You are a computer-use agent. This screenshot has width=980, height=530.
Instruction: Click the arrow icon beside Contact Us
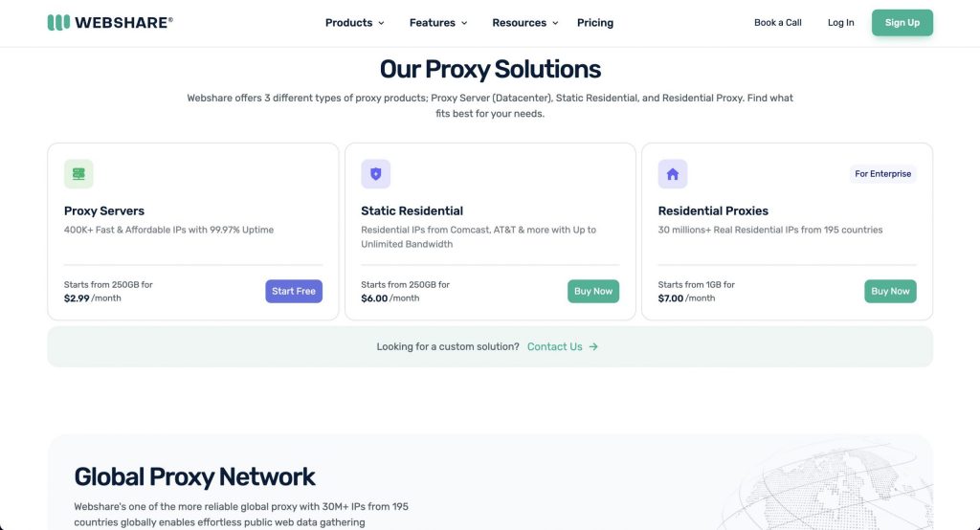point(593,346)
